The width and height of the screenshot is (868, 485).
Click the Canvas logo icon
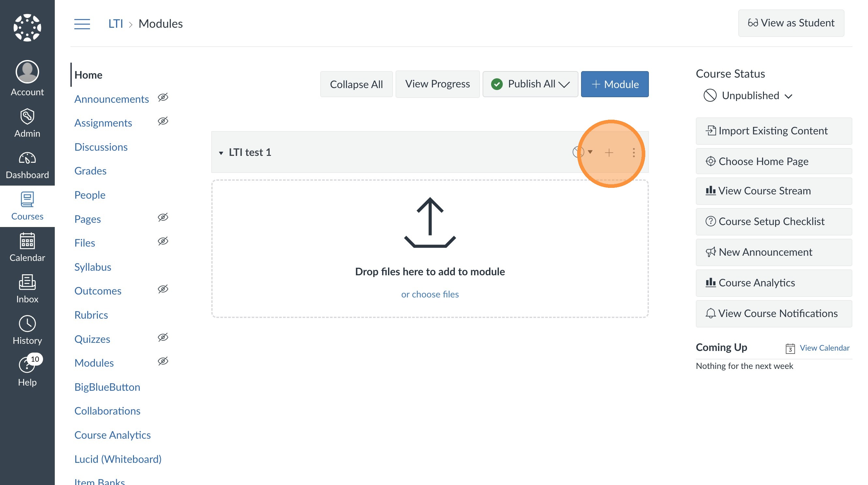(27, 28)
